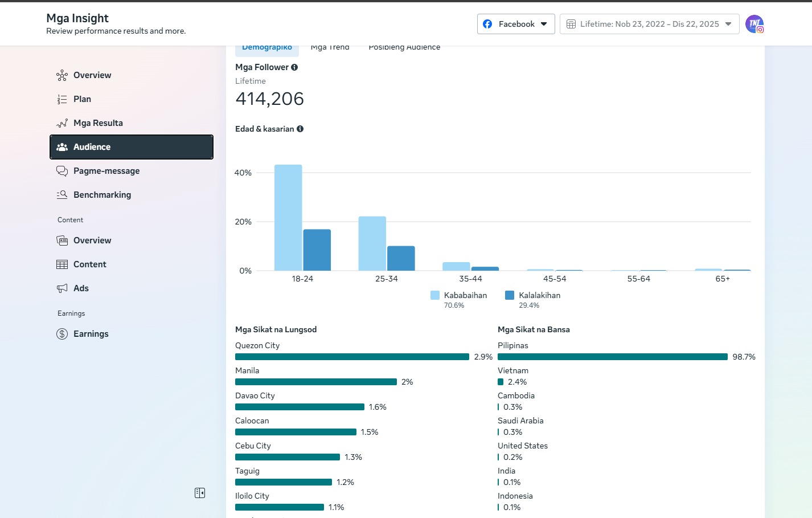Open the Lifetime date range picker
Image resolution: width=812 pixels, height=518 pixels.
[x=649, y=24]
